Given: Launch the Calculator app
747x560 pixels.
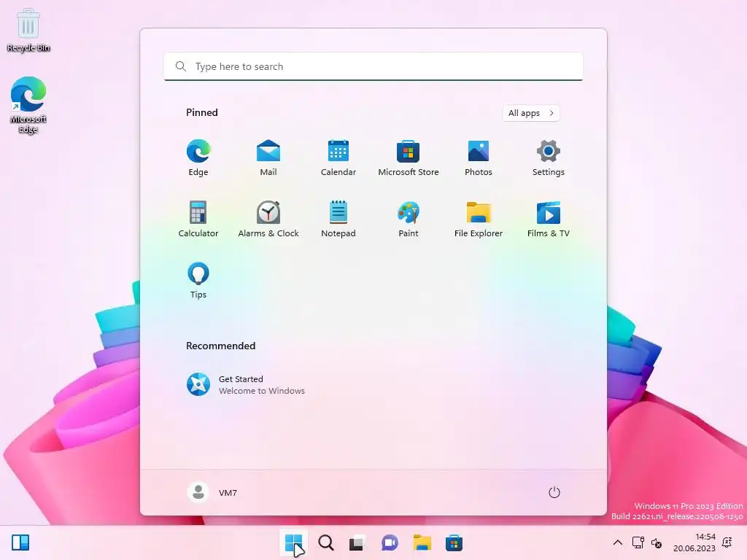Looking at the screenshot, I should coord(198,219).
